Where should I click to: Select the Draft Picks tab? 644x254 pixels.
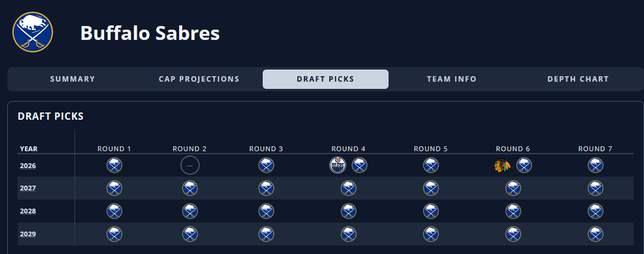click(326, 79)
